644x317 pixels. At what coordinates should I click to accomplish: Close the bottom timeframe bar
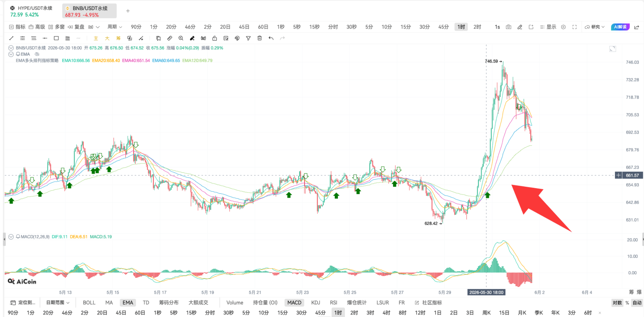[x=600, y=313]
